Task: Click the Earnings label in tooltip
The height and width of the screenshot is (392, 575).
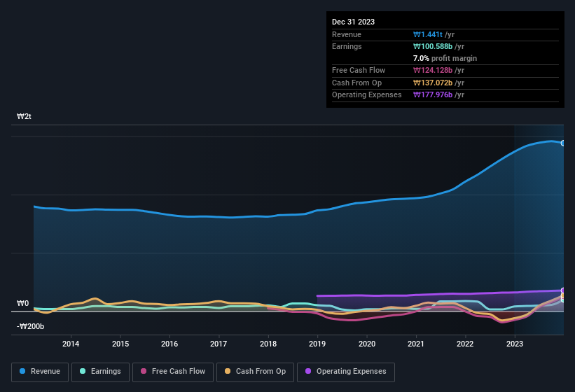Action: point(347,46)
